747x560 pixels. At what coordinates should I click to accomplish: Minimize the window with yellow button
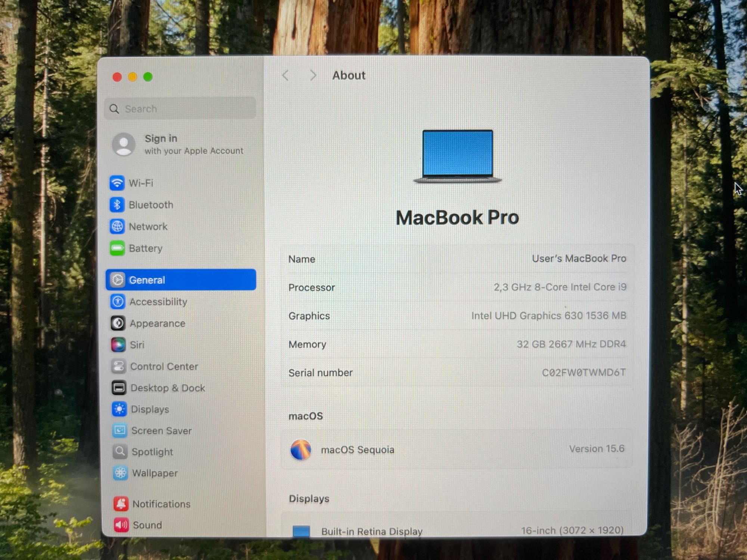[x=133, y=77]
